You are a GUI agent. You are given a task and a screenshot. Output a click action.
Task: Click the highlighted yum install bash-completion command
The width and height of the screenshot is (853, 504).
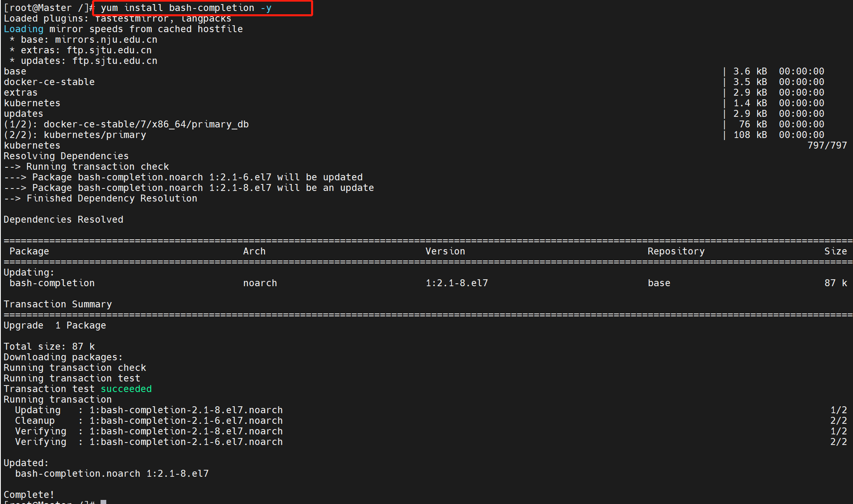(x=186, y=8)
